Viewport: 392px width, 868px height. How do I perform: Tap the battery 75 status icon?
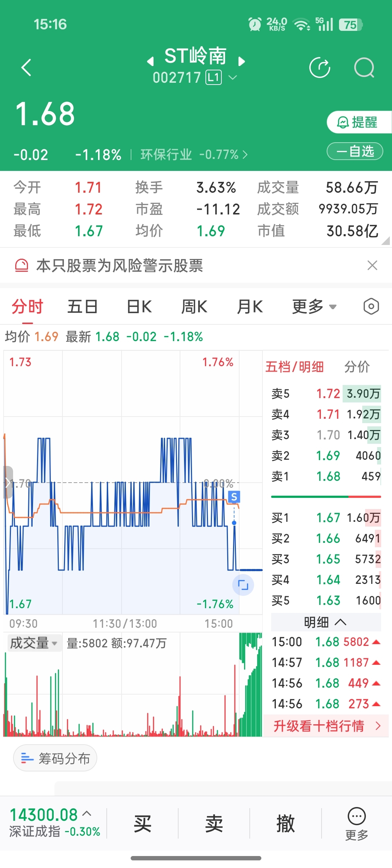(351, 25)
